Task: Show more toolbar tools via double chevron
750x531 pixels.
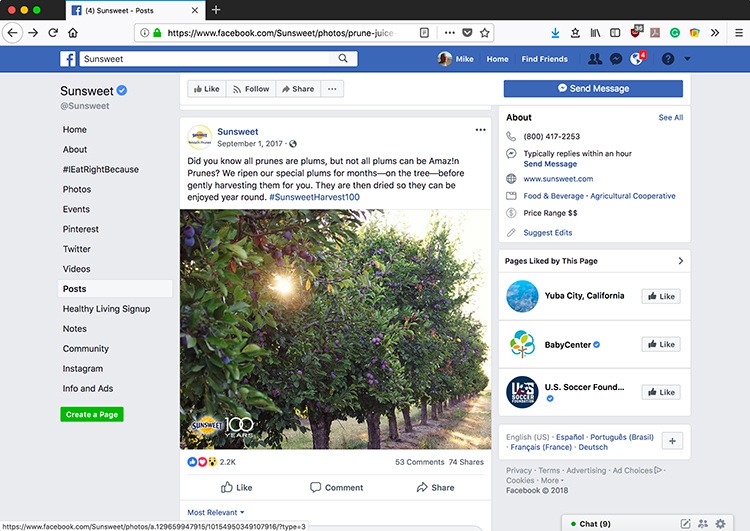Action: 715,33
